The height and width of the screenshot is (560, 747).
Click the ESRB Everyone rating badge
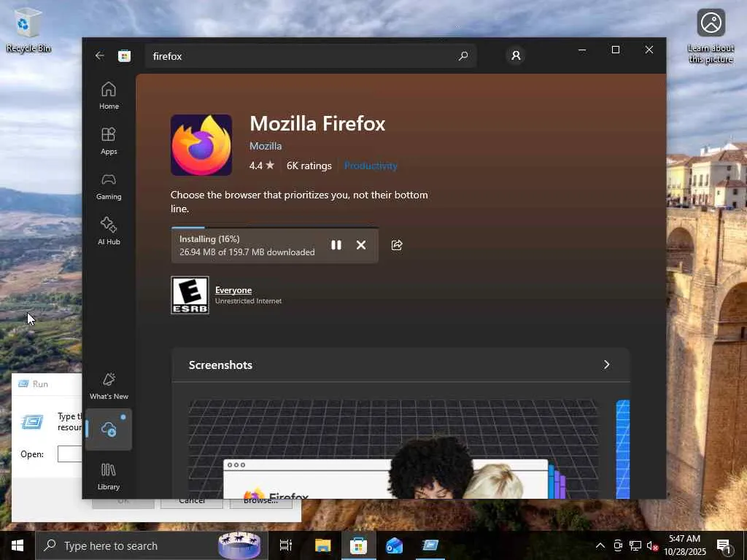(190, 295)
